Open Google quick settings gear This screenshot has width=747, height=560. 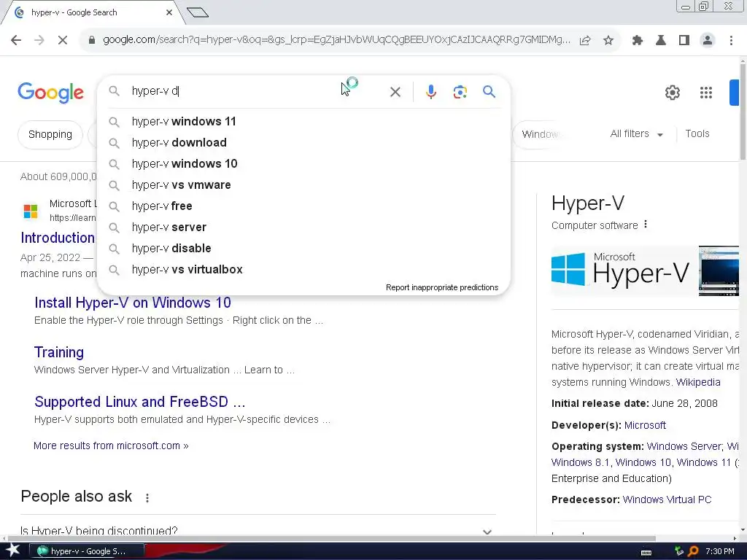(672, 93)
